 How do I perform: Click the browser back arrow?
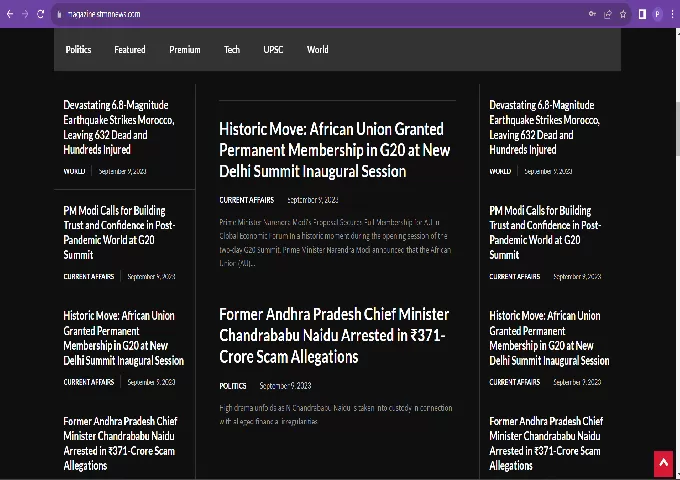click(9, 14)
